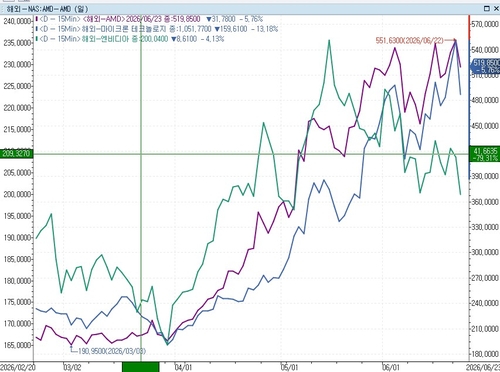Image resolution: width=500 pixels, height=372 pixels.
Task: Click the ▼31.7800 -5.76% change value for AMD
Action: click(235, 19)
